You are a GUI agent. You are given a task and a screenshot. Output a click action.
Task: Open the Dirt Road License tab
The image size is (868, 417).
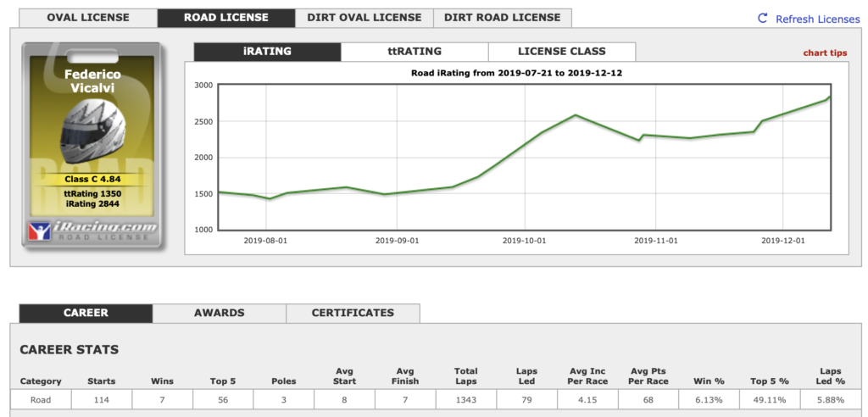point(502,18)
